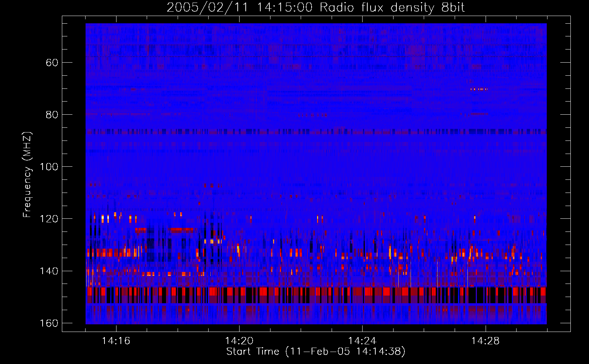Click the 80 frequency axis label

(52, 115)
